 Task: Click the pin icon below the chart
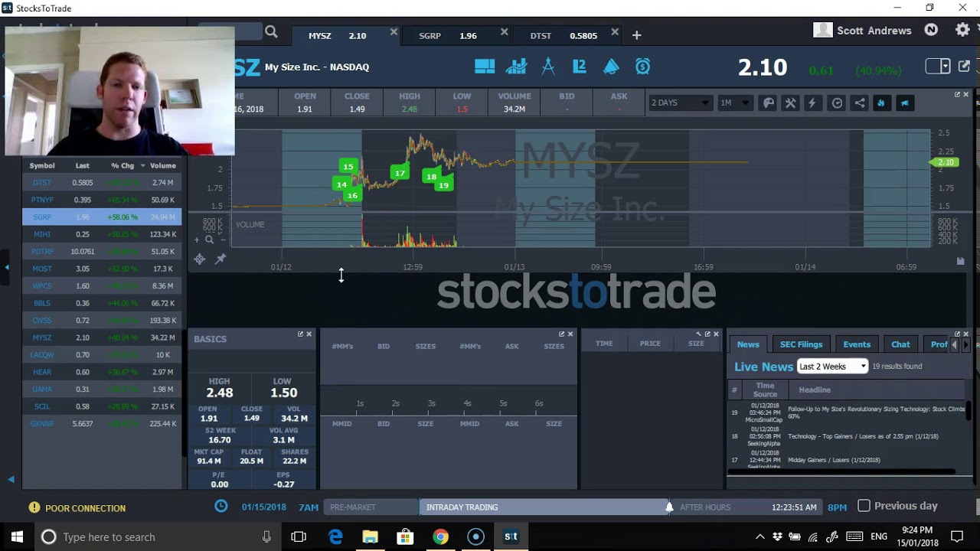click(x=220, y=259)
